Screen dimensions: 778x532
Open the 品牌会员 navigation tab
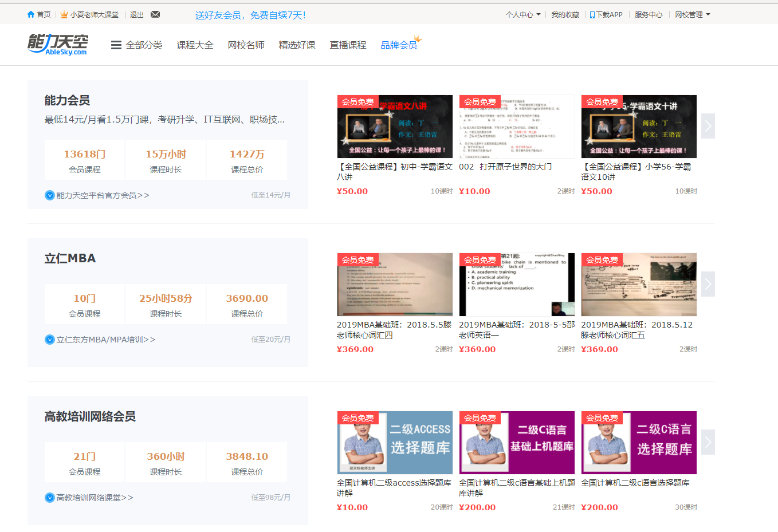click(399, 45)
